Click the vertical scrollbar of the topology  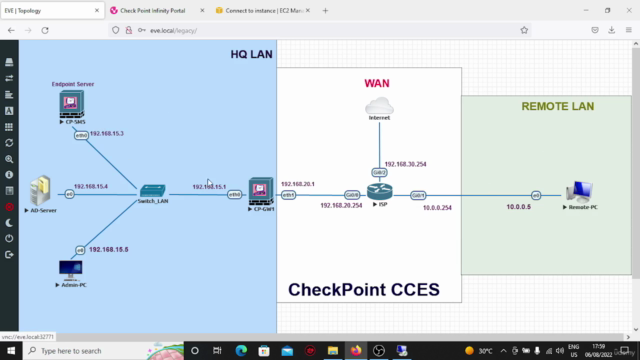(636, 163)
